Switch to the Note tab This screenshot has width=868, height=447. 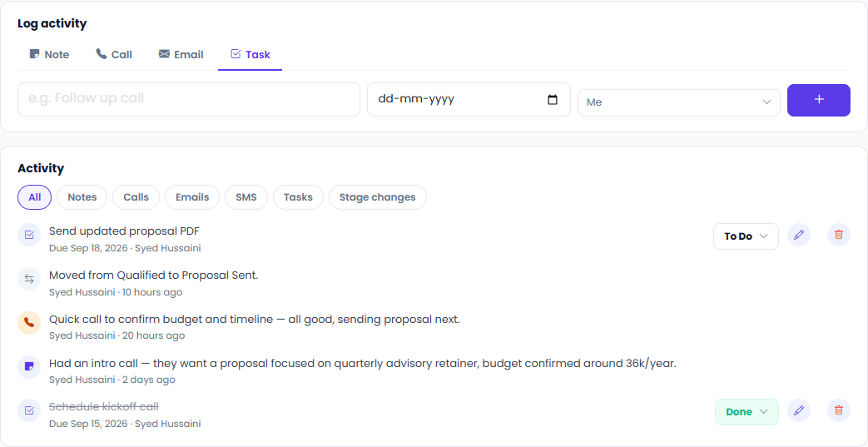[x=49, y=54]
